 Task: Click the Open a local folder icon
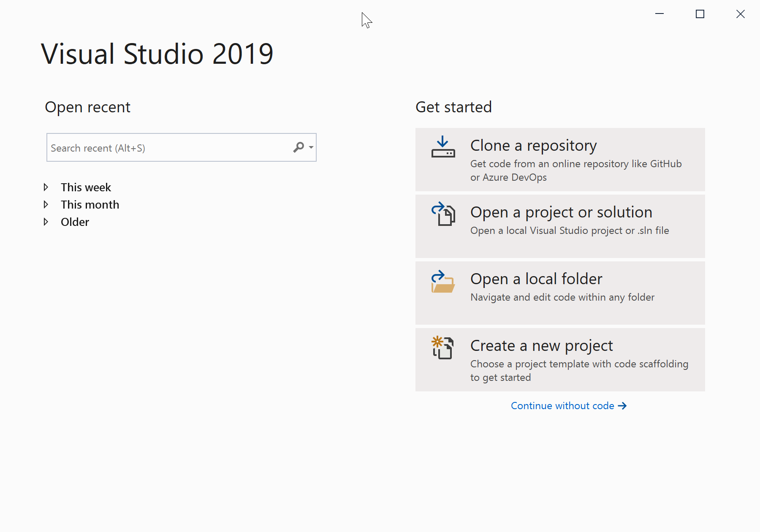pos(443,282)
